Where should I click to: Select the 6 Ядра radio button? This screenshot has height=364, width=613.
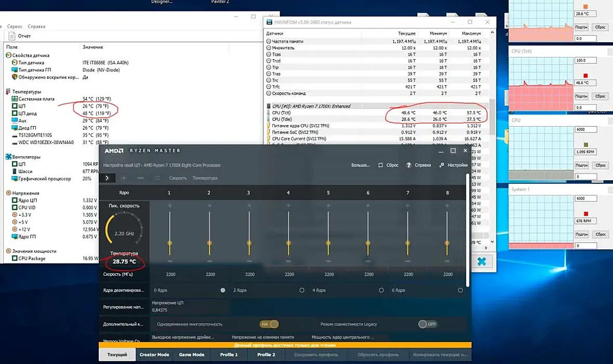coord(460,290)
